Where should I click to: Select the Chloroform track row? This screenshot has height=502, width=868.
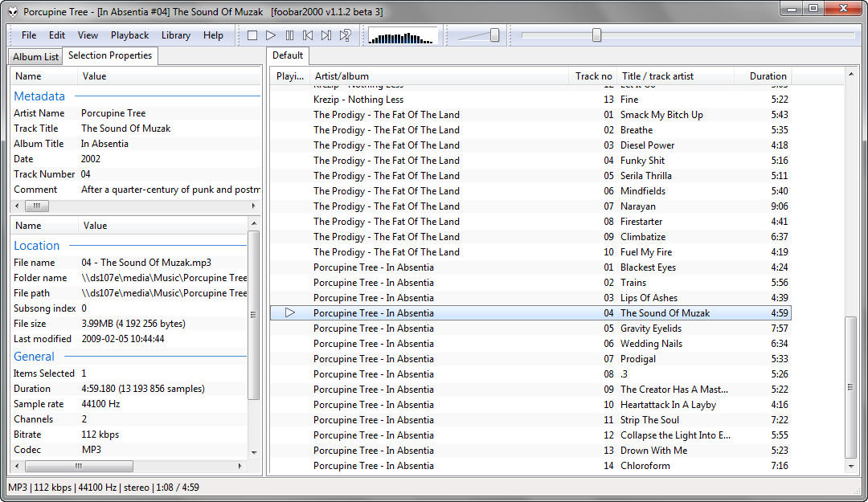(x=530, y=466)
